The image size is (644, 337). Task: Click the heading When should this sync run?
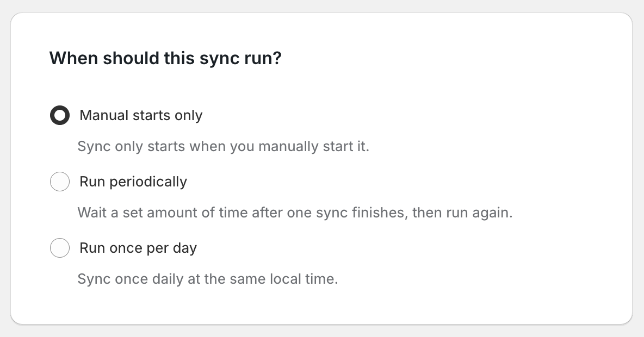click(165, 58)
